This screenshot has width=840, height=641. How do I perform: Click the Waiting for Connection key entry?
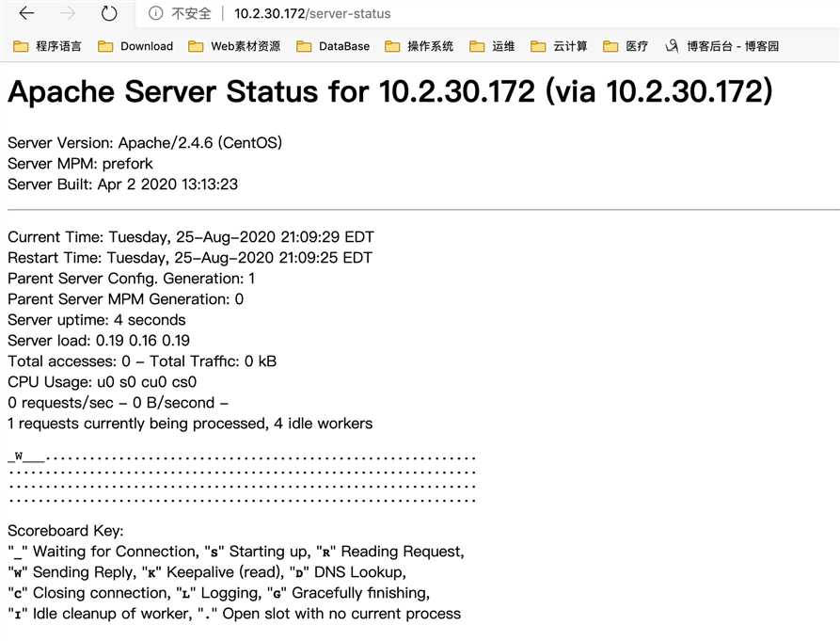coord(103,552)
